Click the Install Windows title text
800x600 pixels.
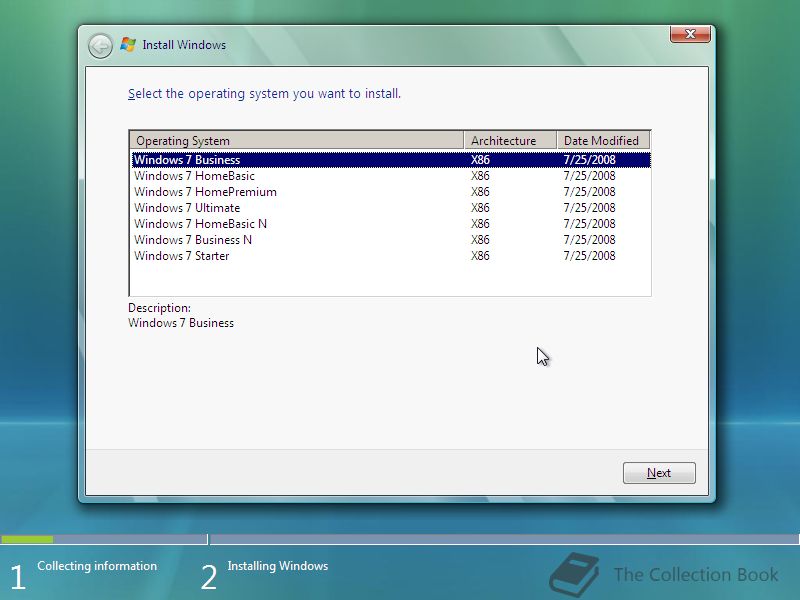pyautogui.click(x=184, y=45)
